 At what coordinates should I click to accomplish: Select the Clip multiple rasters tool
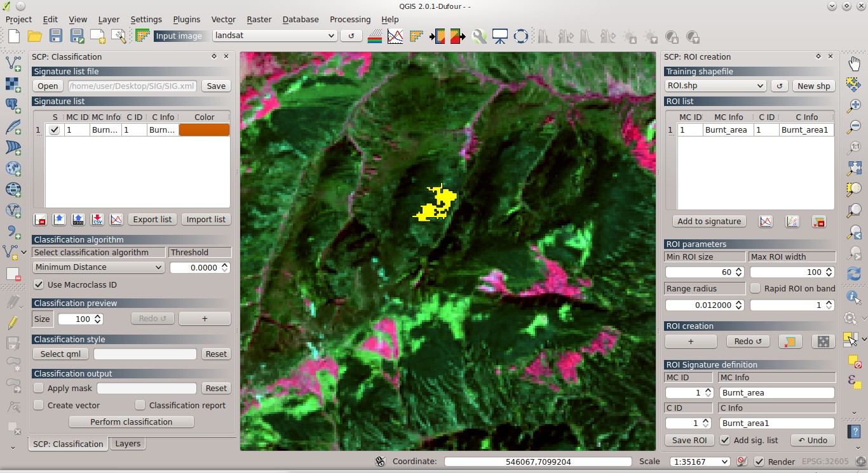(438, 36)
